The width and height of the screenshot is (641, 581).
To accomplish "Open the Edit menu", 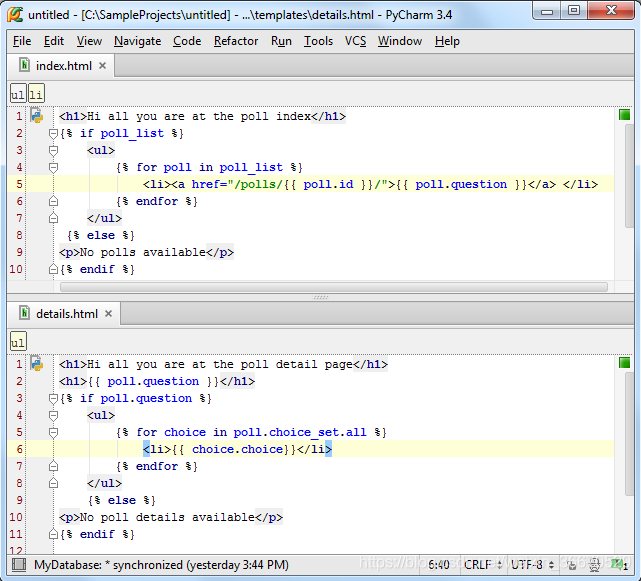I will pos(54,41).
